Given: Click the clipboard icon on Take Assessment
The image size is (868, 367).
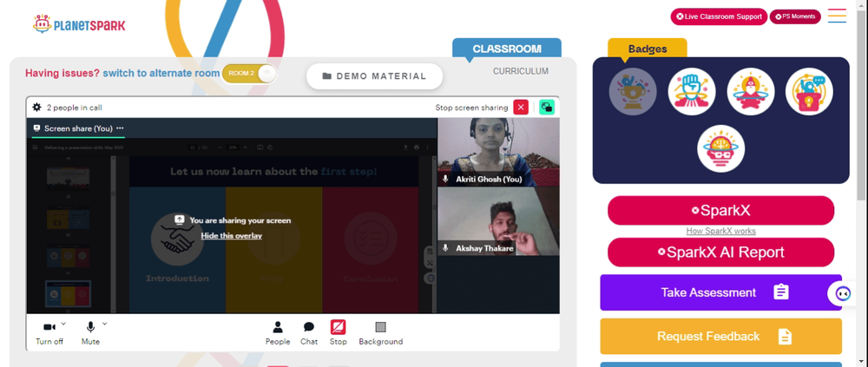Looking at the screenshot, I should coord(781,292).
